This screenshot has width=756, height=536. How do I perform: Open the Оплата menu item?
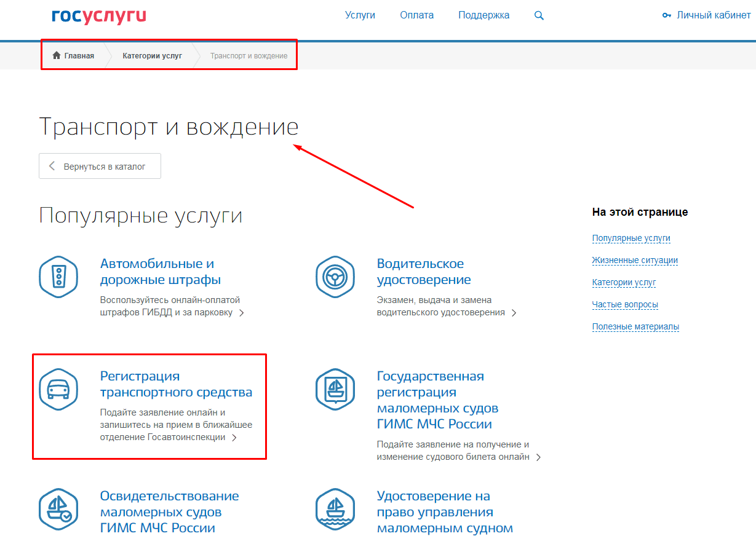point(416,15)
